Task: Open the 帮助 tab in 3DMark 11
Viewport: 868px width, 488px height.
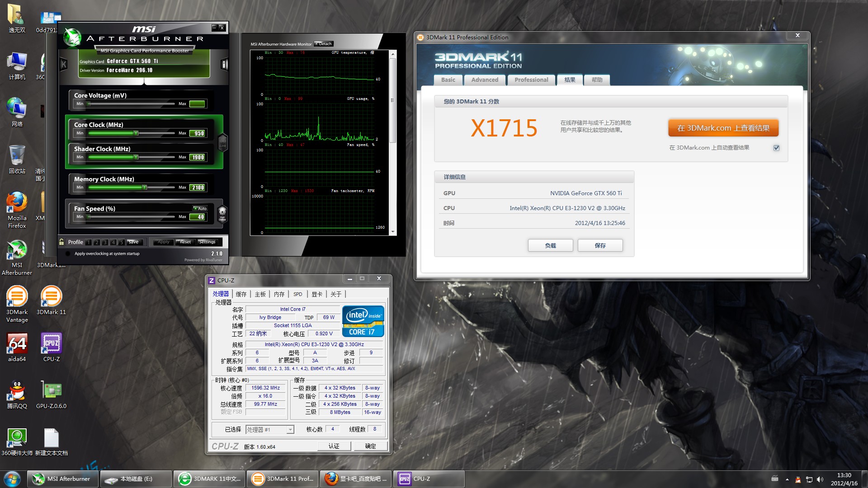Action: coord(597,80)
